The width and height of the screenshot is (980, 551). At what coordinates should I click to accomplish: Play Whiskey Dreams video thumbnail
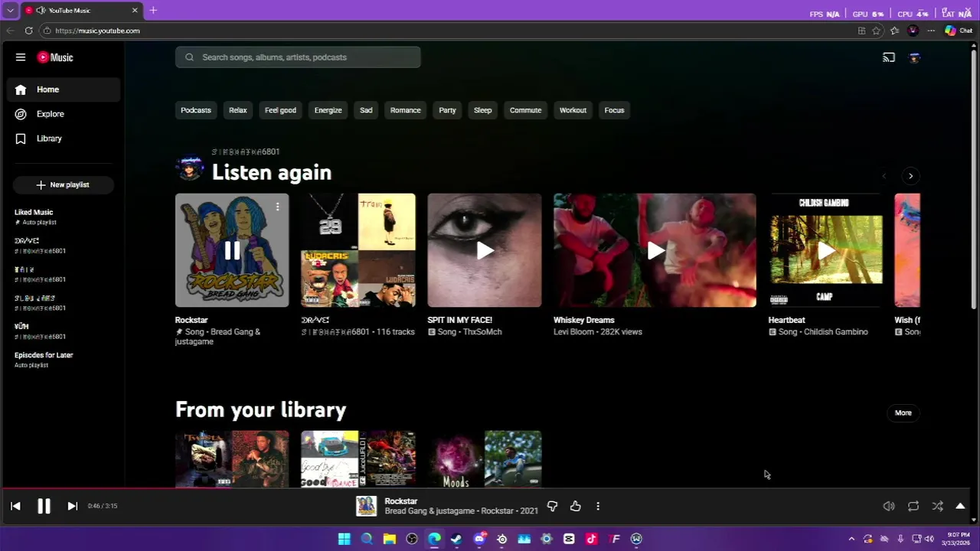(x=655, y=250)
